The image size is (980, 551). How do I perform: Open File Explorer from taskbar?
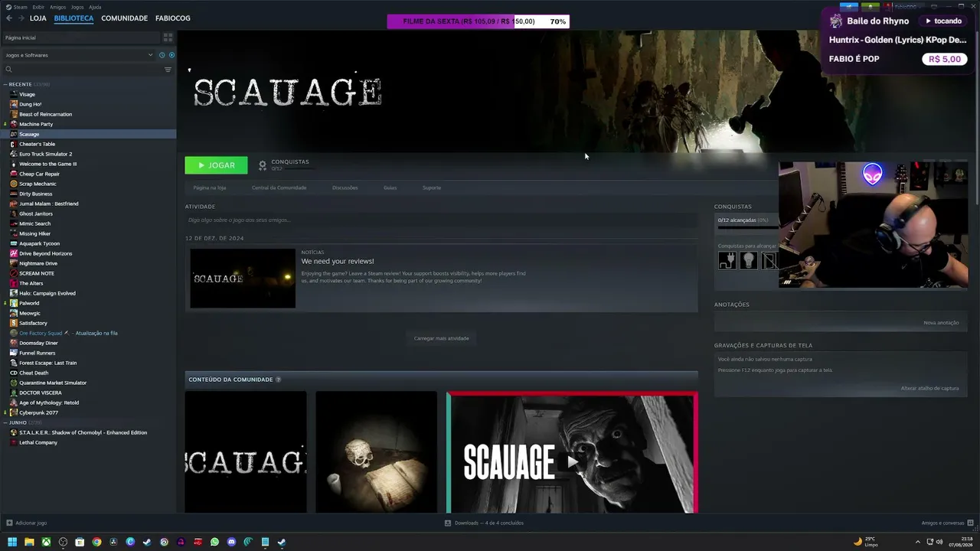click(29, 543)
